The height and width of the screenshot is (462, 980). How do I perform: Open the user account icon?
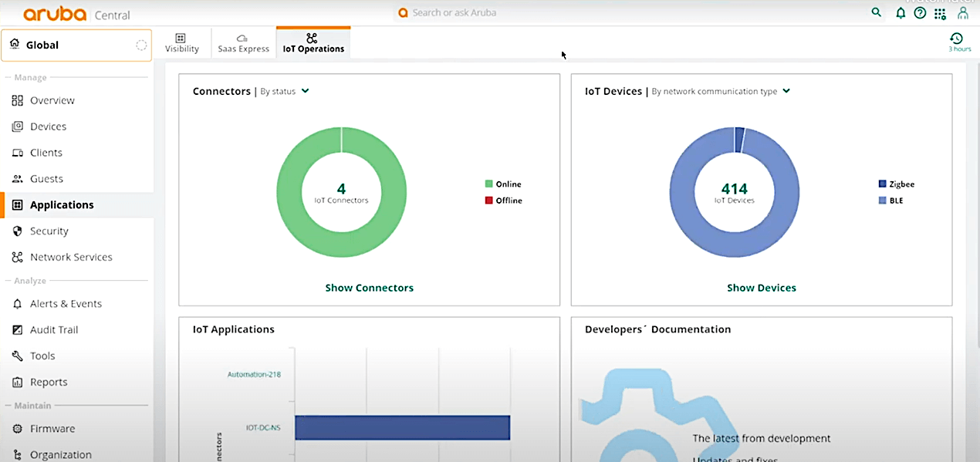click(963, 13)
